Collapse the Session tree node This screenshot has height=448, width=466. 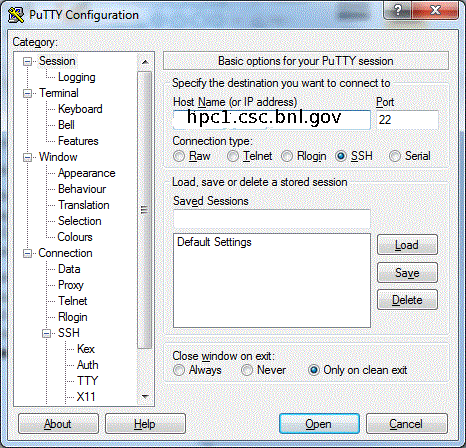[27, 61]
